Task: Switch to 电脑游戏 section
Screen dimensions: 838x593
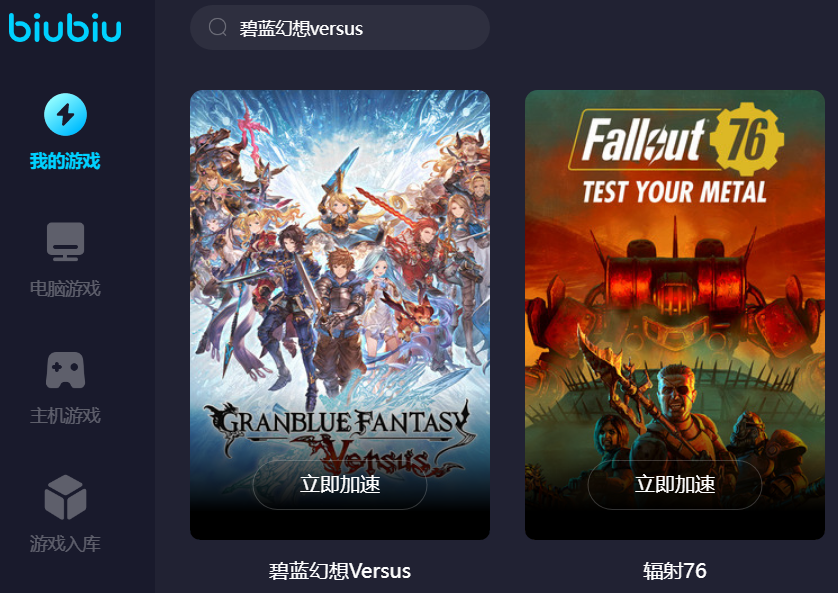Action: pos(65,288)
